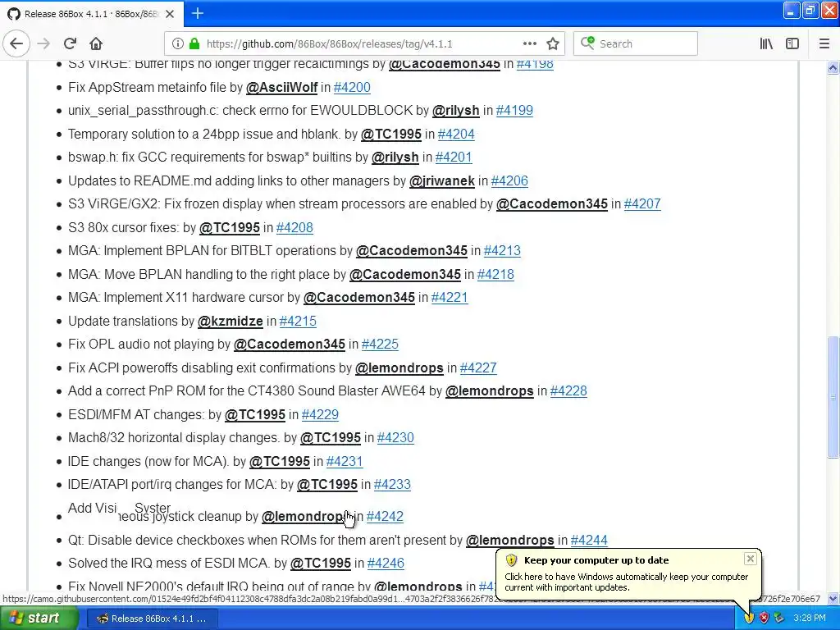Open pull request #4204
This screenshot has width=840, height=630.
click(456, 134)
